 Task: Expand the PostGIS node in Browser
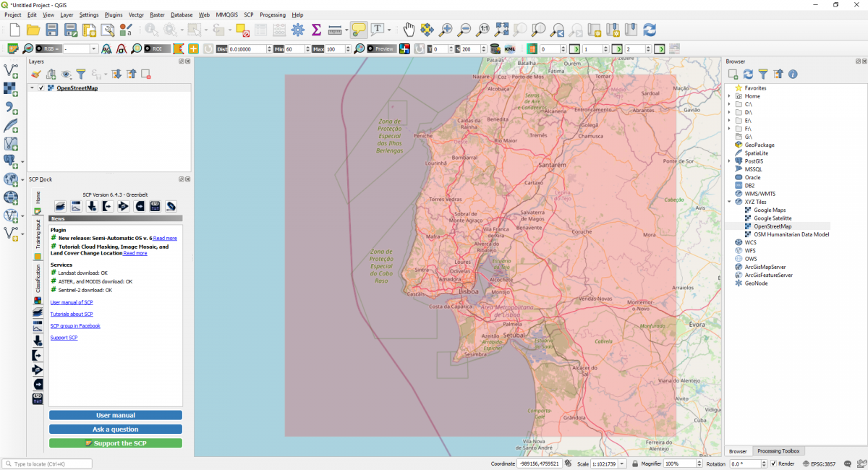[x=729, y=161]
